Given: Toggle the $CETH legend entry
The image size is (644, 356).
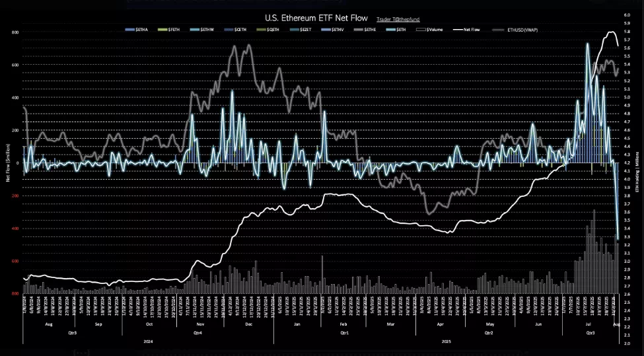Looking at the screenshot, I should click(x=235, y=30).
